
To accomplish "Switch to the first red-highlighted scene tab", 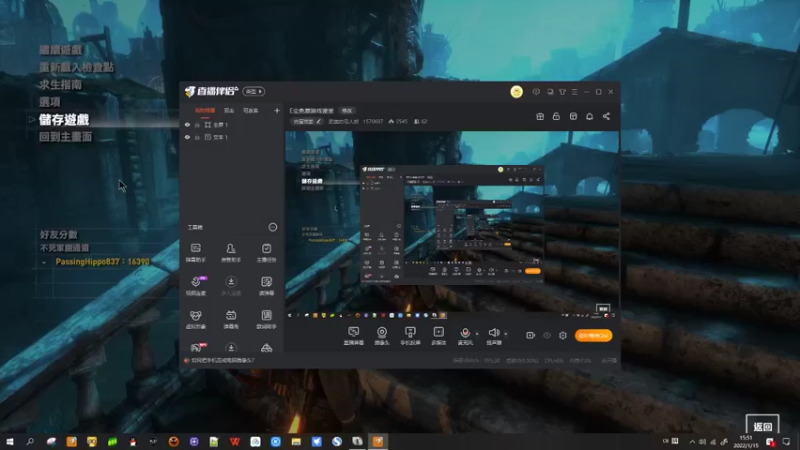I will coord(205,110).
